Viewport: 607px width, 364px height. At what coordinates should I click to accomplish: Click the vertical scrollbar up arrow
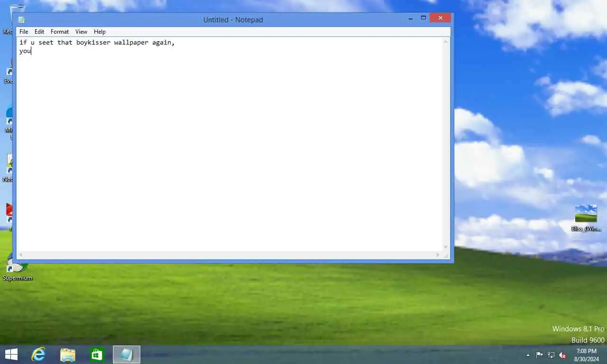(446, 42)
